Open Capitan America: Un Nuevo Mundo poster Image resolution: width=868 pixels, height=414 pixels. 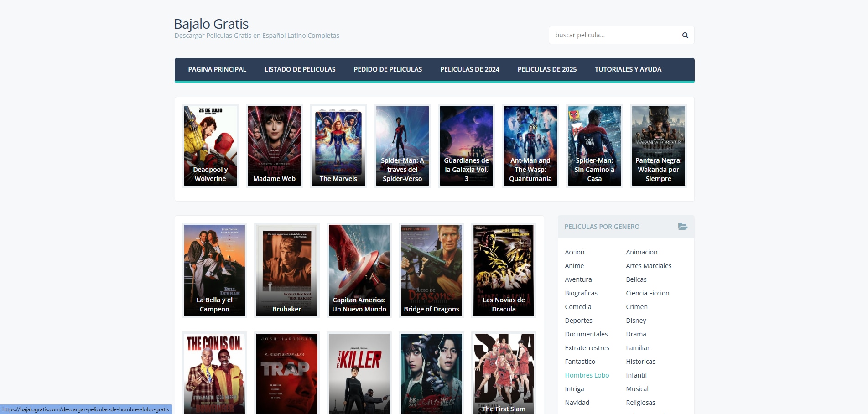(x=359, y=270)
